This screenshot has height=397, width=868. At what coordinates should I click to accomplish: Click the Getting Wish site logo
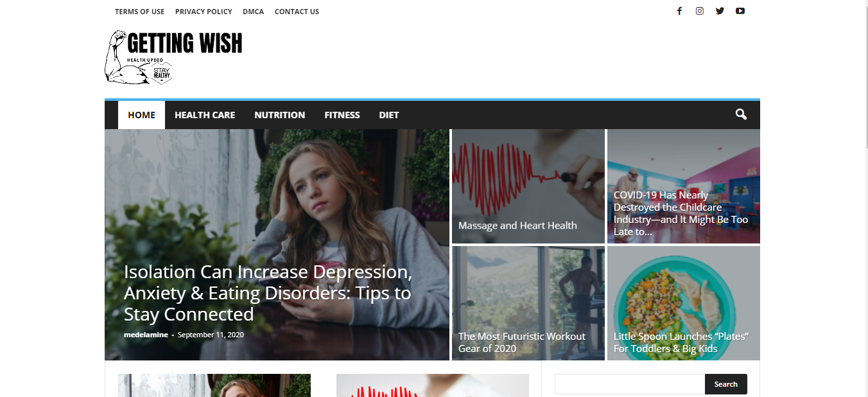(173, 57)
